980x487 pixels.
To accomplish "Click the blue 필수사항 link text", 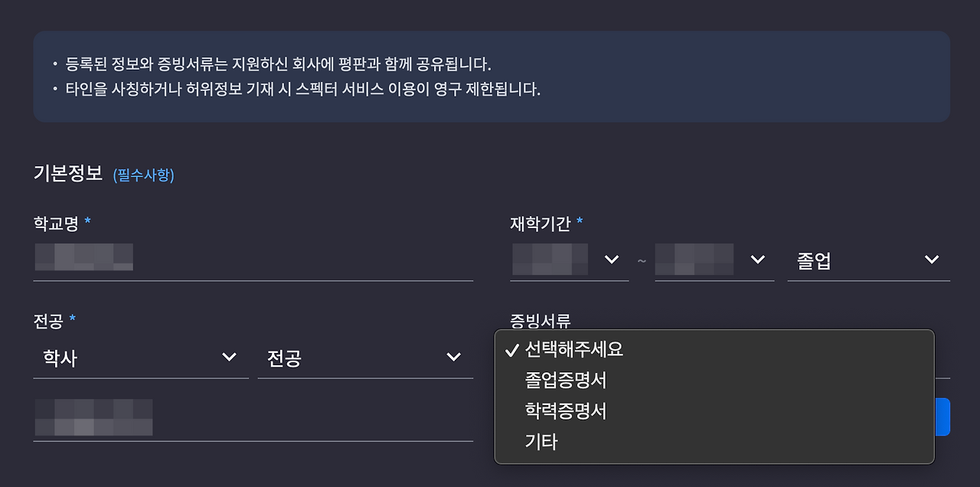I will (x=143, y=175).
